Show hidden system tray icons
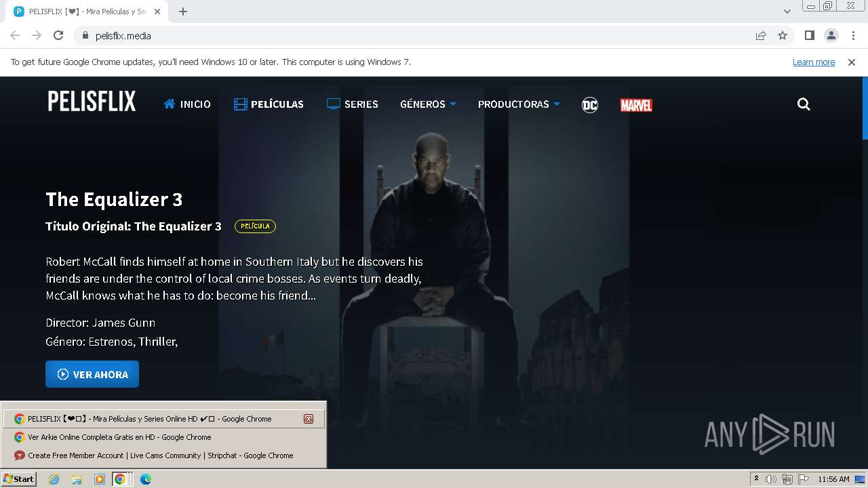868x488 pixels. (756, 479)
